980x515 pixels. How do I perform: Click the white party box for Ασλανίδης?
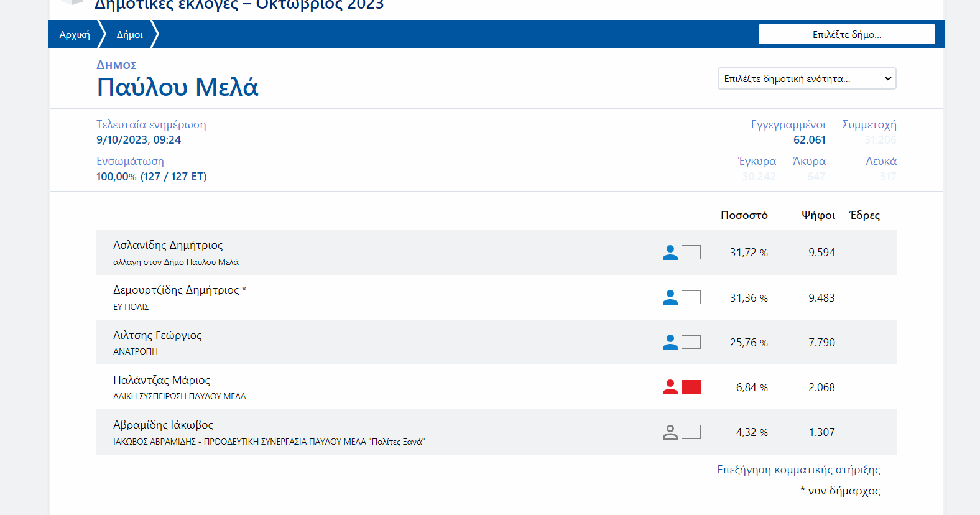[x=691, y=253]
